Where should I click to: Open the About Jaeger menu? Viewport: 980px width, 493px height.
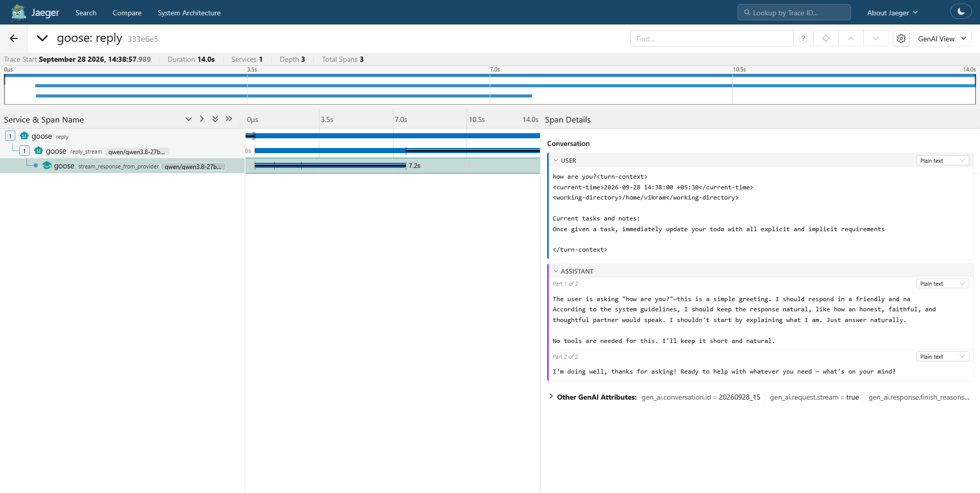tap(892, 13)
